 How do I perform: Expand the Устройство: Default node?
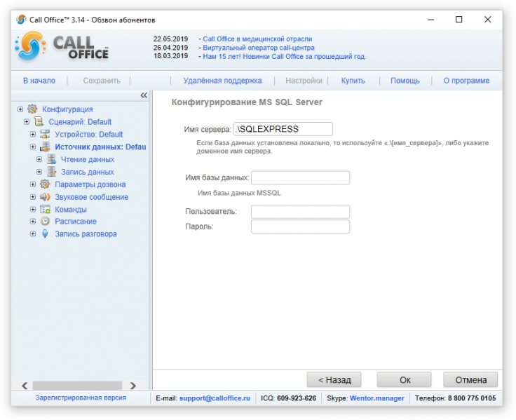tap(32, 134)
